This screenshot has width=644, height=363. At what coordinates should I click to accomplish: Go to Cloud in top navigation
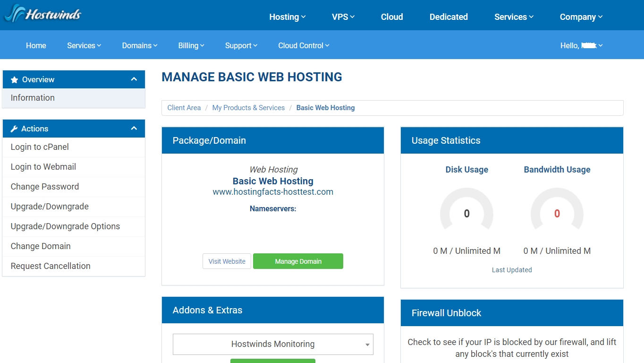392,17
